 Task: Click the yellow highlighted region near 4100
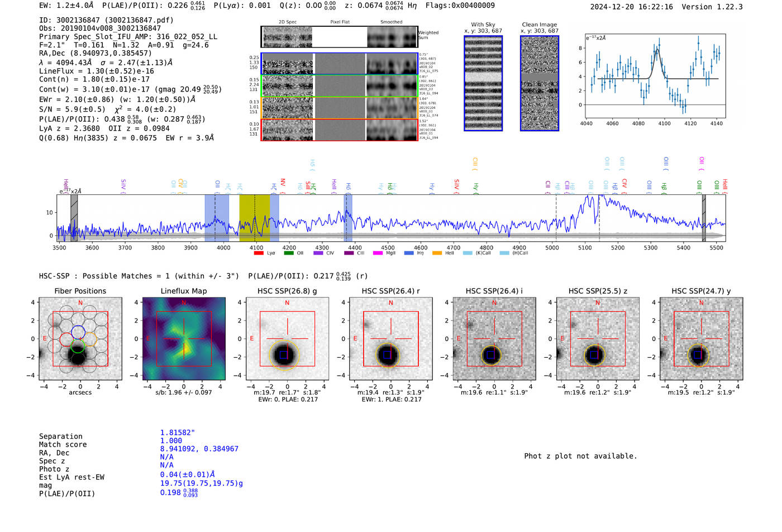tap(255, 218)
